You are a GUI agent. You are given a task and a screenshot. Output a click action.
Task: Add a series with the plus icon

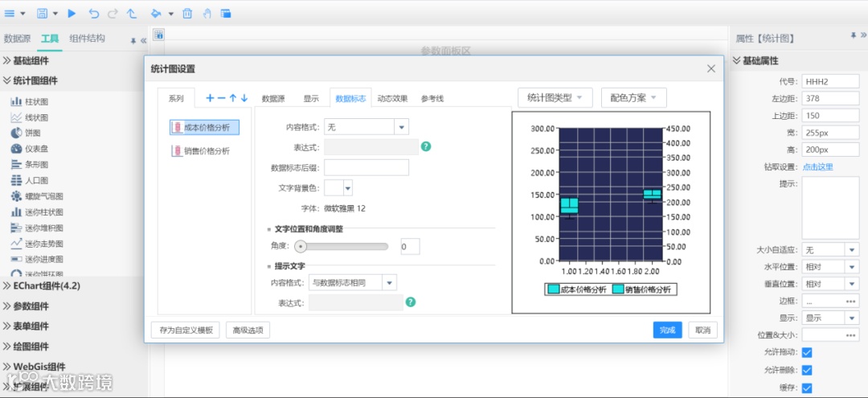point(210,99)
